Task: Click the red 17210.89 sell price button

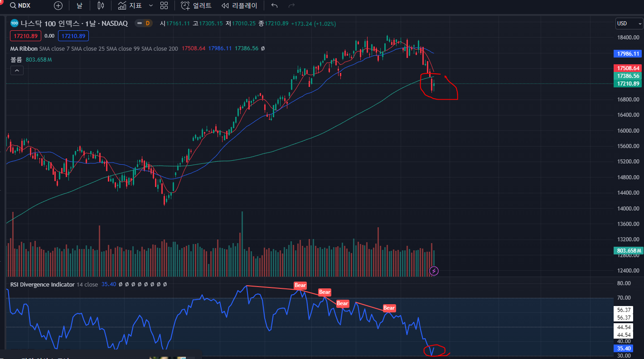Action: click(x=25, y=36)
